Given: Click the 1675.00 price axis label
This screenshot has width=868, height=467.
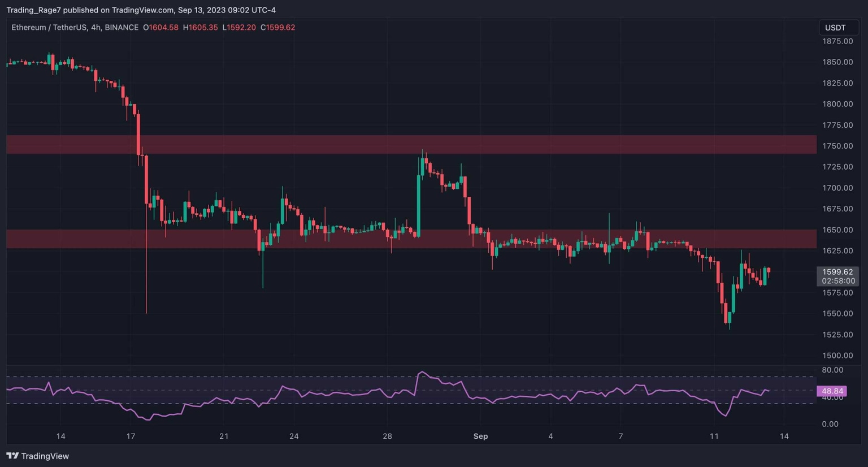Looking at the screenshot, I should [837, 209].
